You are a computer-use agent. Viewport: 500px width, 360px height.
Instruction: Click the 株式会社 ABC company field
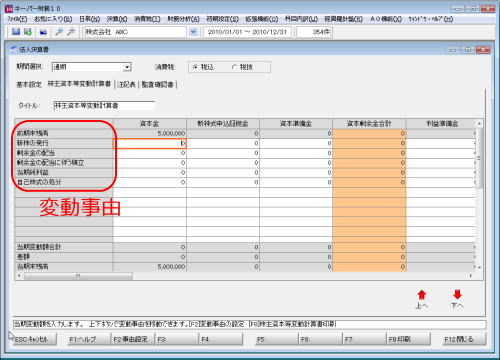coord(135,32)
